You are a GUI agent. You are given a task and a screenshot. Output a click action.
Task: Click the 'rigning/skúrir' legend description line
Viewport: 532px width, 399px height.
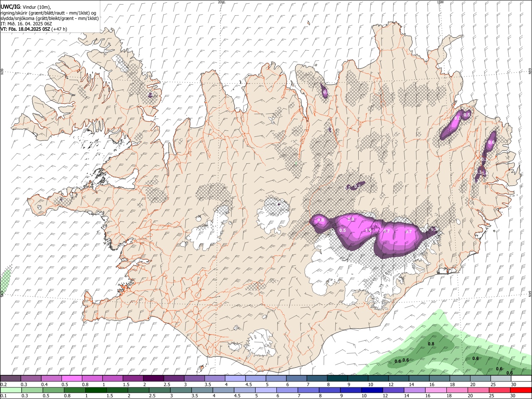pyautogui.click(x=48, y=12)
